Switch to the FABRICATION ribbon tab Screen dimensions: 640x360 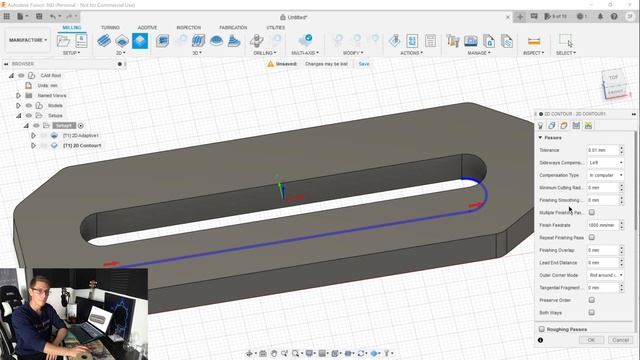[233, 27]
